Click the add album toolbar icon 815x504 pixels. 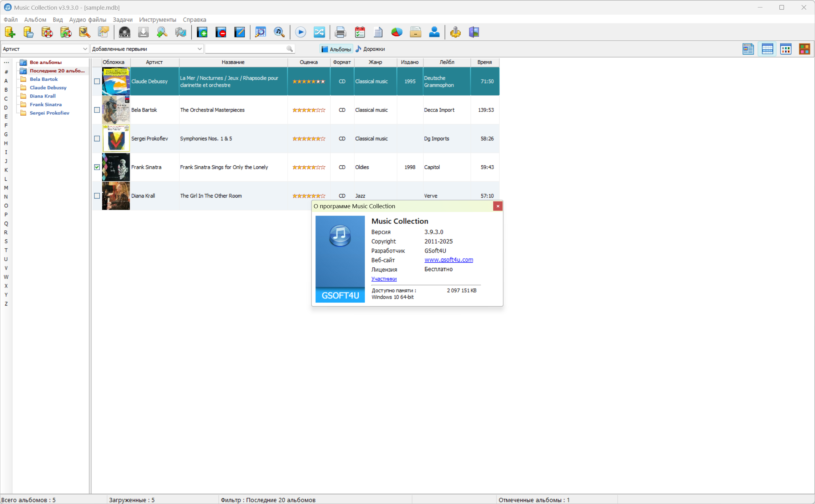(202, 32)
